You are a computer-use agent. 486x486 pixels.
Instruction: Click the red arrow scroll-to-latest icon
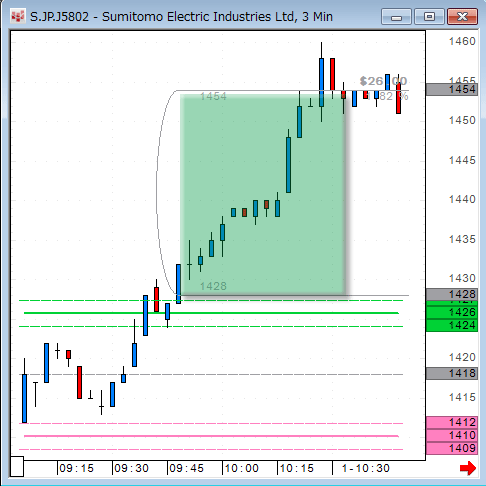coord(468,468)
